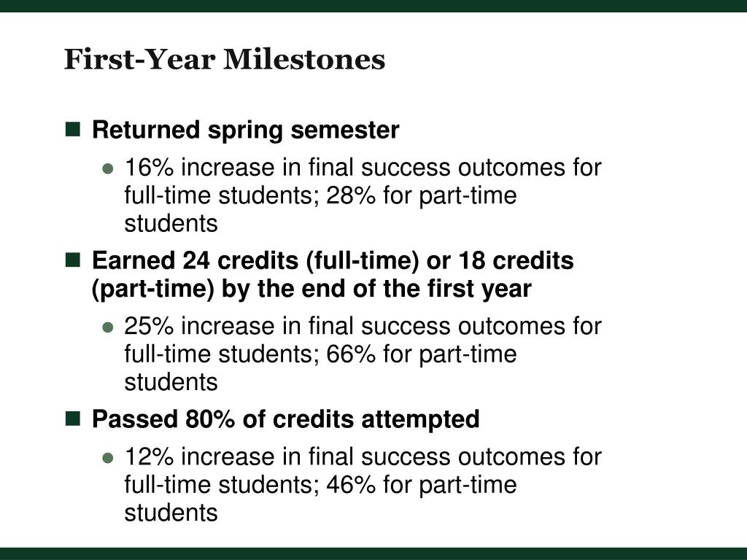The width and height of the screenshot is (747, 560).
Task: Click '(part-time) by the end of the first year'
Action: [311, 289]
